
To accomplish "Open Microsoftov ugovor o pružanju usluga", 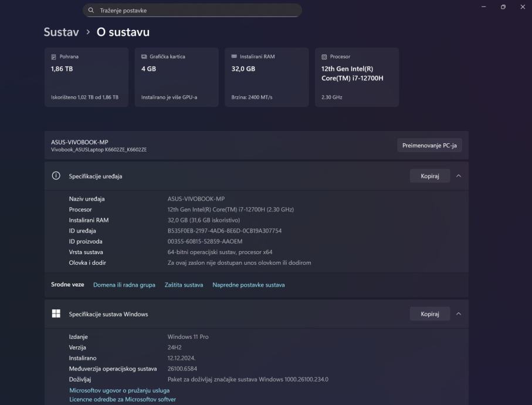I will 119,390.
